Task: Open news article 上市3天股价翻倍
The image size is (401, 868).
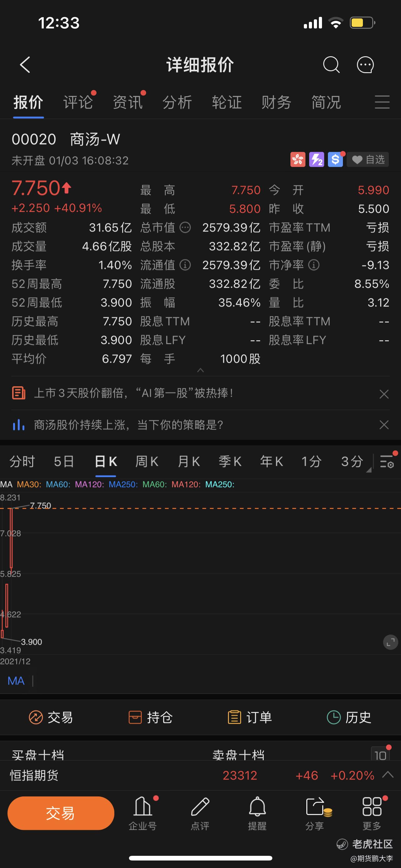Action: pyautogui.click(x=134, y=393)
